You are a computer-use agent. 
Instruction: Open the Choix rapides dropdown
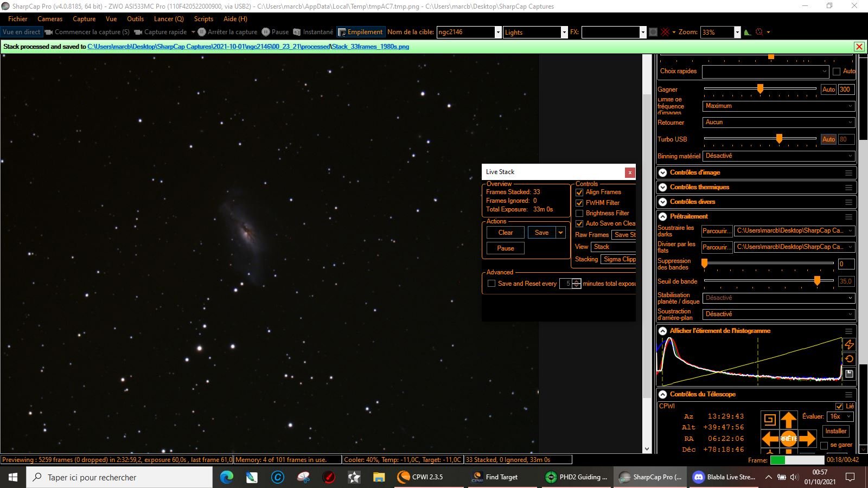[x=765, y=71]
